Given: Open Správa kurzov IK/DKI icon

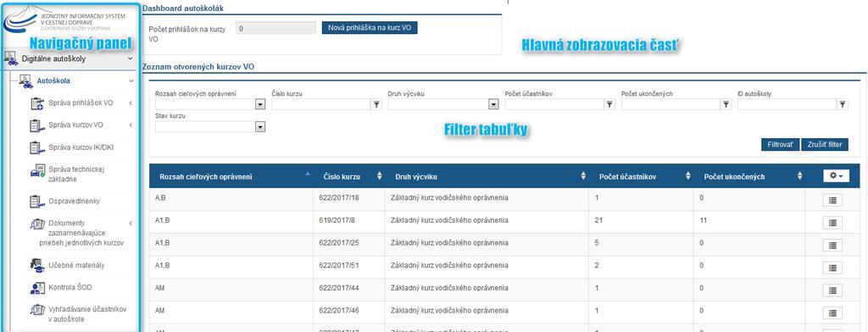Looking at the screenshot, I should pyautogui.click(x=37, y=147).
